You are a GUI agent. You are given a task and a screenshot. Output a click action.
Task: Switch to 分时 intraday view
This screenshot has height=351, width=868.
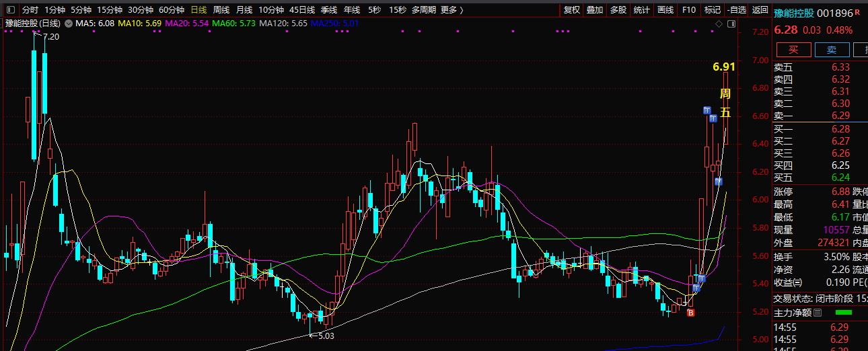point(30,10)
